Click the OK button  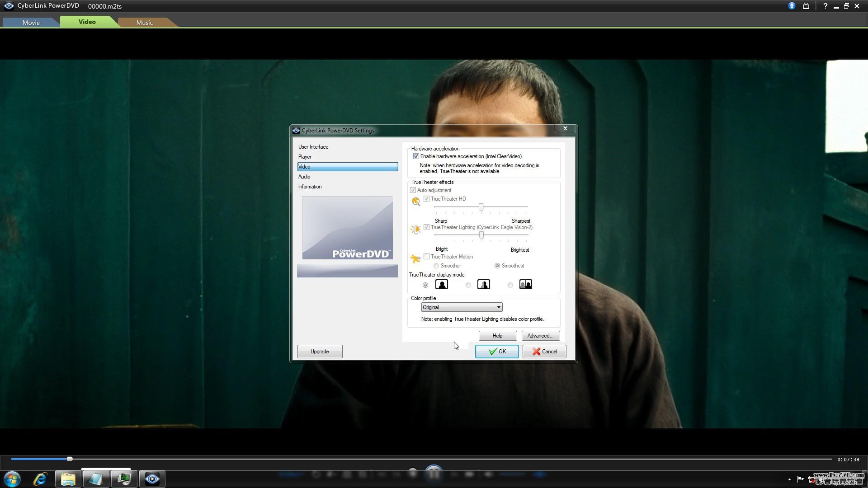[497, 352]
